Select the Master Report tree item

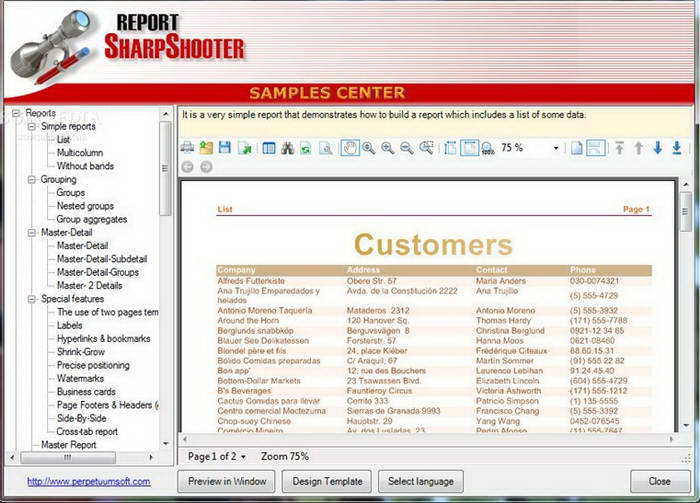click(x=69, y=445)
